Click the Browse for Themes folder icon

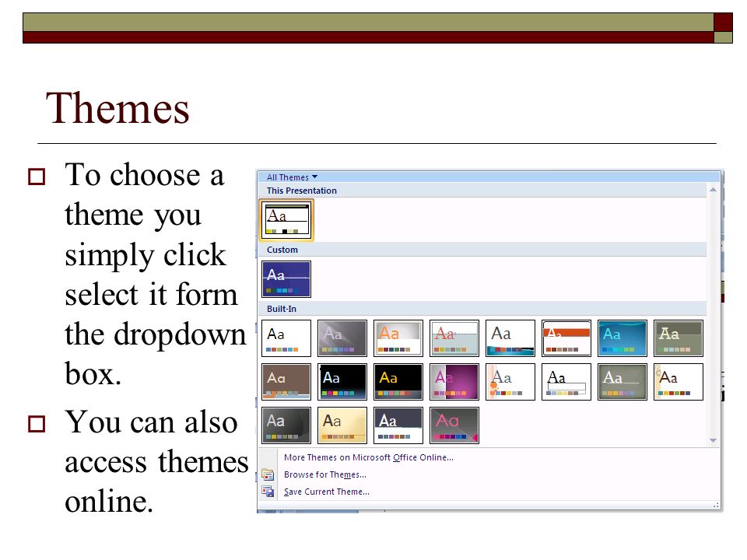pyautogui.click(x=268, y=474)
